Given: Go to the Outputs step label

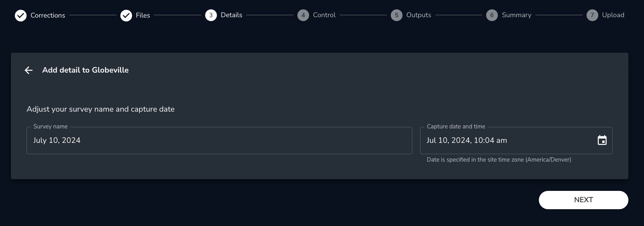Looking at the screenshot, I should [419, 15].
